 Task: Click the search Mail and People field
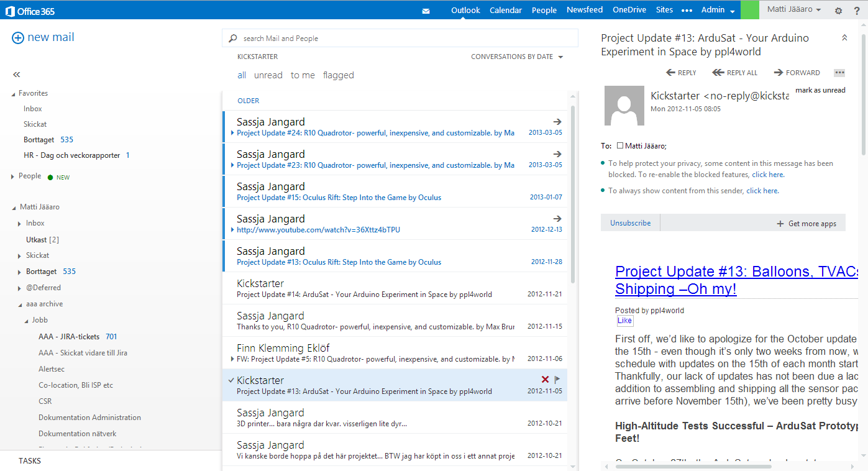pyautogui.click(x=400, y=39)
